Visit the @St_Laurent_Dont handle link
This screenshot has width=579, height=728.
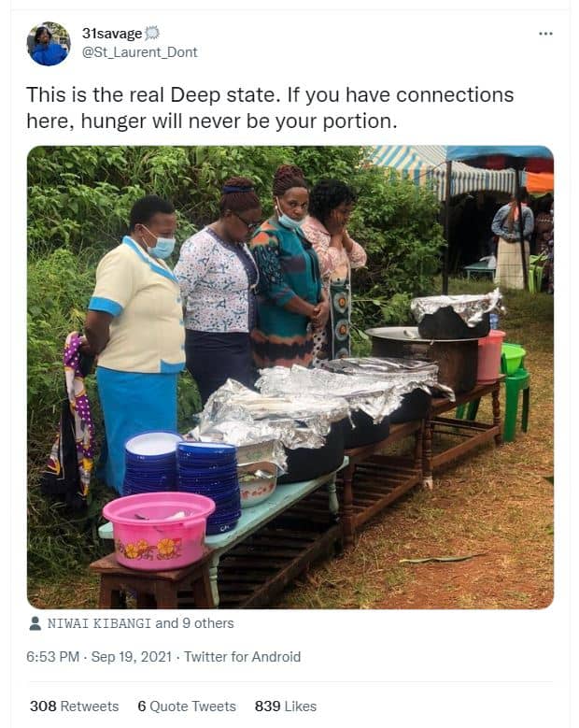[139, 52]
